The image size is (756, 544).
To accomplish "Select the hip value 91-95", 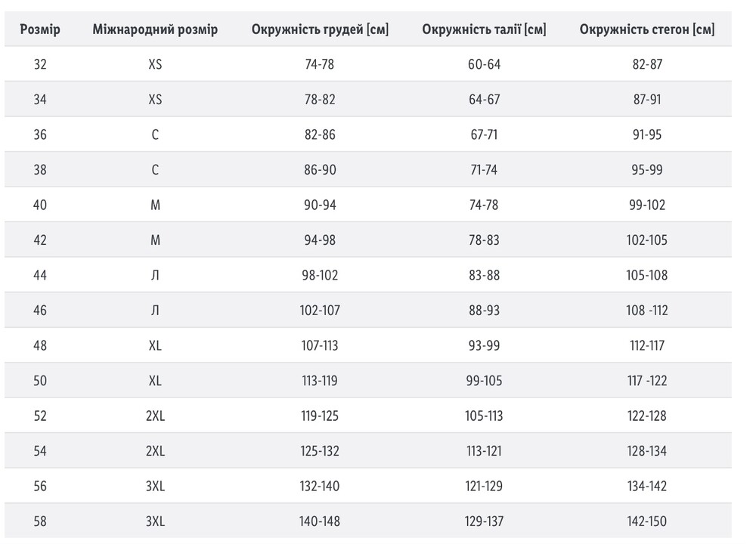I will click(647, 134).
